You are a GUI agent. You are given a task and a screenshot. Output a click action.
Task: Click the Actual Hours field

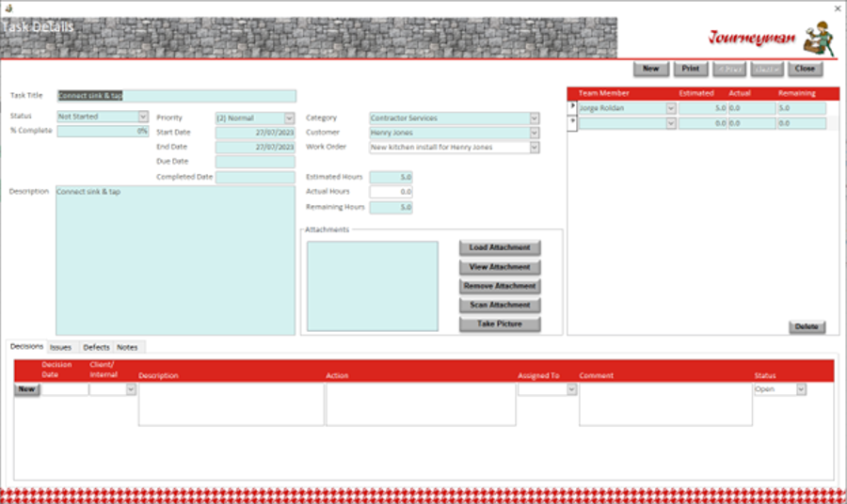(x=392, y=192)
